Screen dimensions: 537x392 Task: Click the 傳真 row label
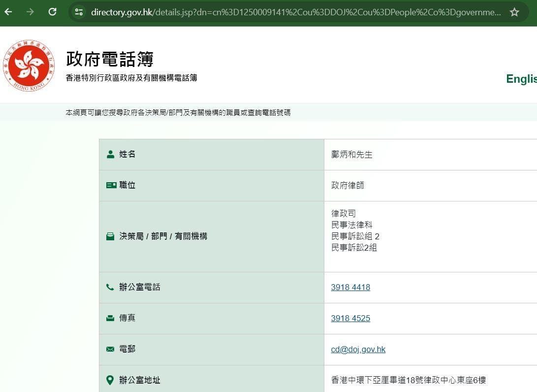127,318
